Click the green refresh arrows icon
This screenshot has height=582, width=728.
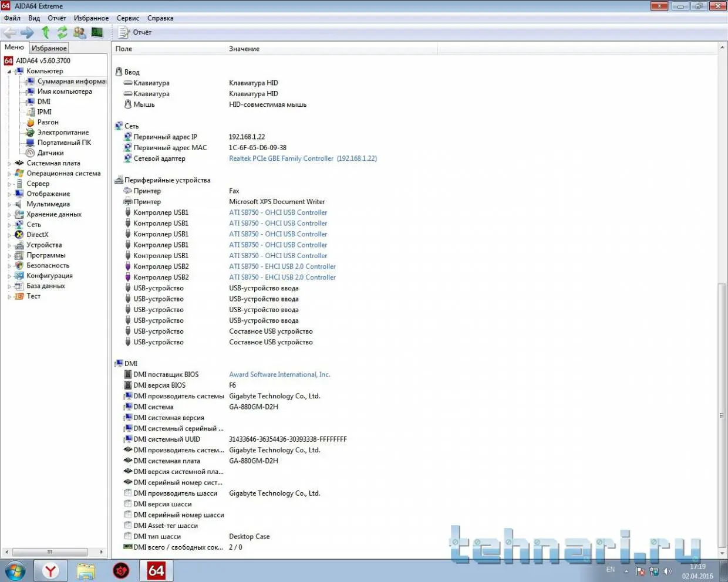(x=62, y=33)
